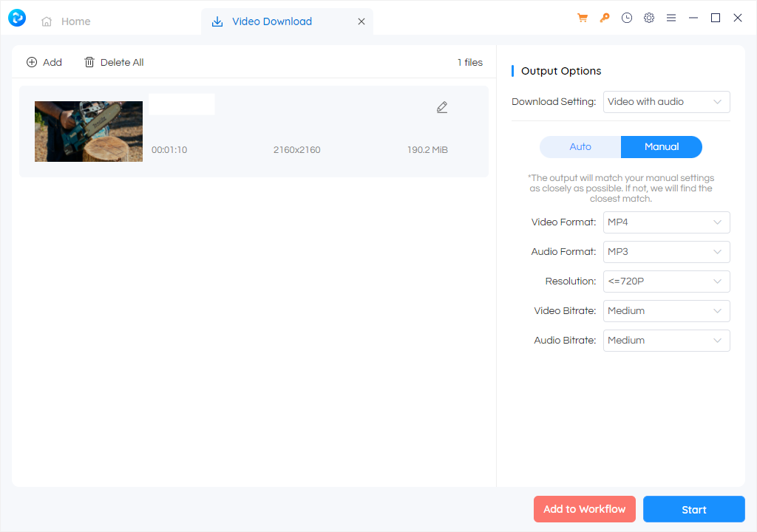
Task: Close the Video Download tab
Action: [x=361, y=22]
